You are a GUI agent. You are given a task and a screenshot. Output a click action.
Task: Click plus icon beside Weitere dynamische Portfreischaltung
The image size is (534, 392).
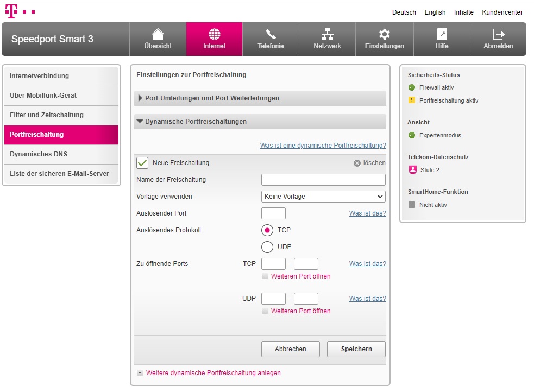[x=140, y=373]
